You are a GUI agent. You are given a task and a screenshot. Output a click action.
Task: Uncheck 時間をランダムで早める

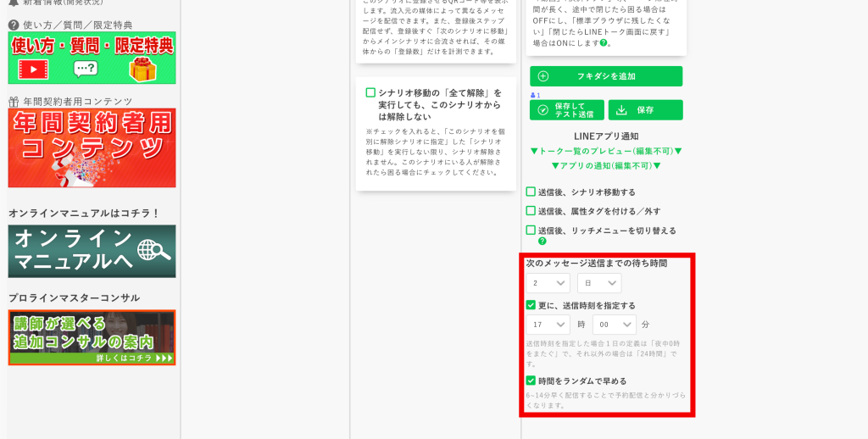531,381
